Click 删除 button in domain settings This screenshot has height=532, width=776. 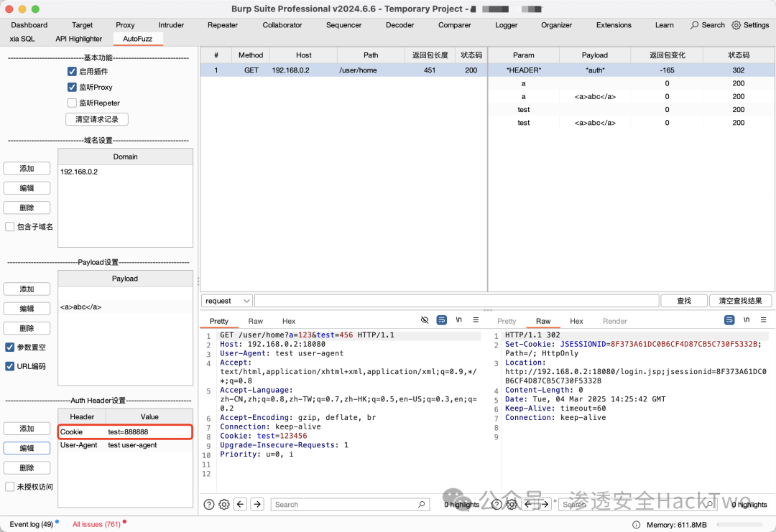coord(27,207)
